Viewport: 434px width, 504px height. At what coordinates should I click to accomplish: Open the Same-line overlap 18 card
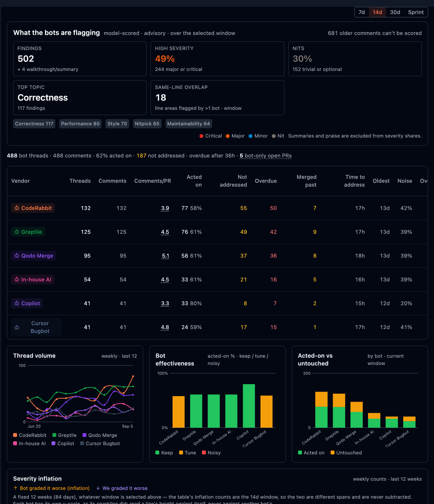click(x=217, y=97)
